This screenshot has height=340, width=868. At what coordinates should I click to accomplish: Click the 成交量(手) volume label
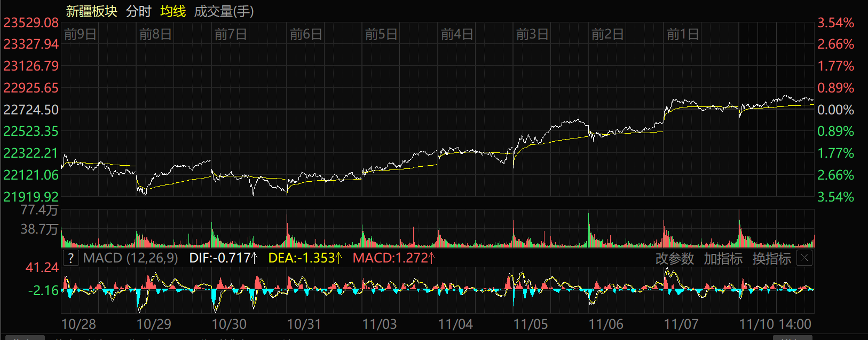(x=224, y=11)
